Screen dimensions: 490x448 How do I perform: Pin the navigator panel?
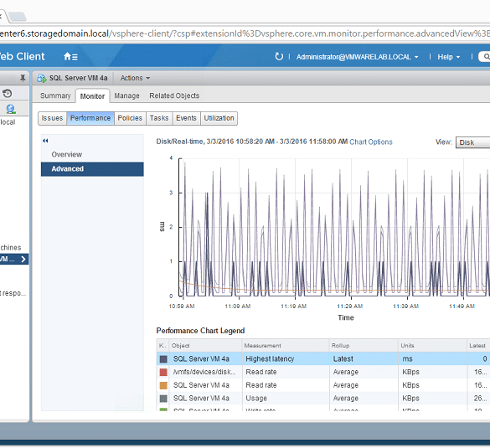(23, 78)
